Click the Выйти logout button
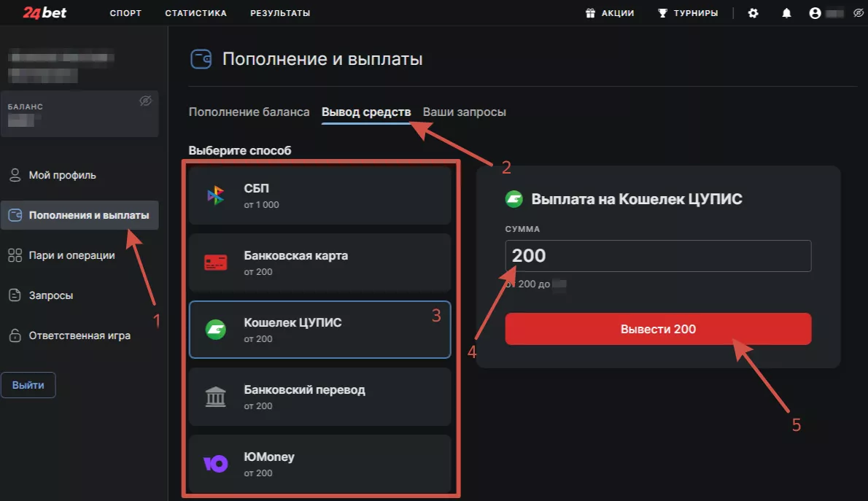Screen dimensions: 868x501 pyautogui.click(x=28, y=385)
